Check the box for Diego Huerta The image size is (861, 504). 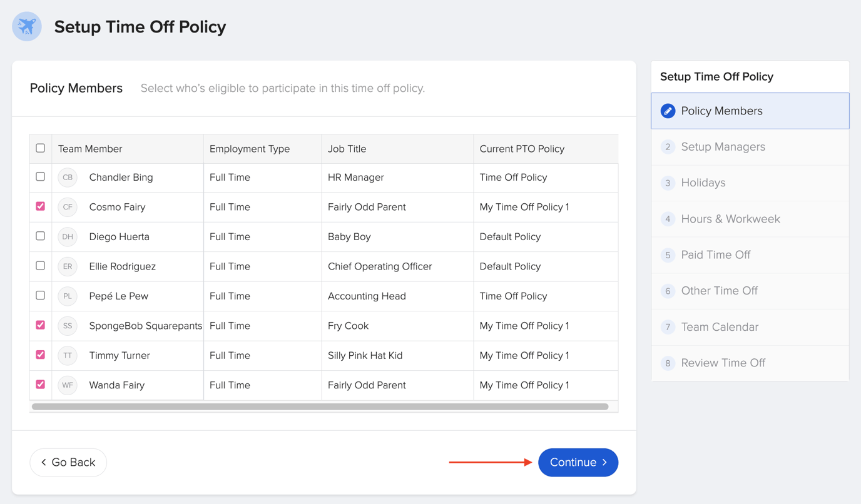tap(40, 236)
